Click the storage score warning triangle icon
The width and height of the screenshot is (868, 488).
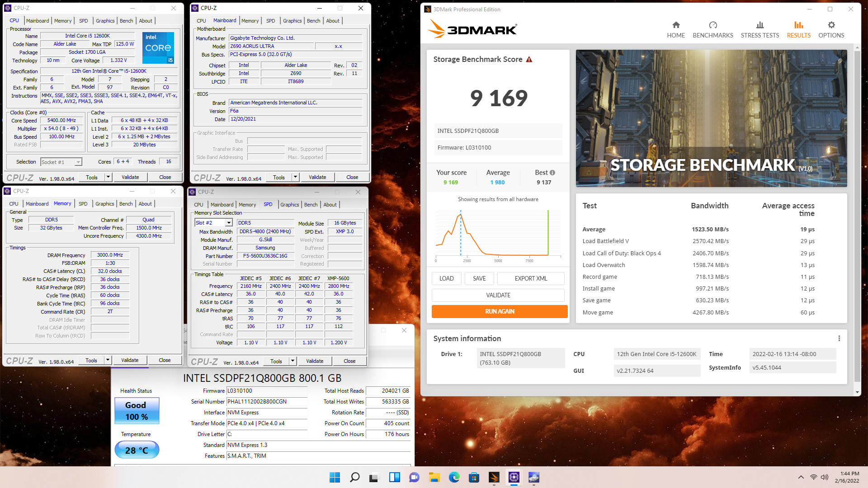tap(529, 59)
